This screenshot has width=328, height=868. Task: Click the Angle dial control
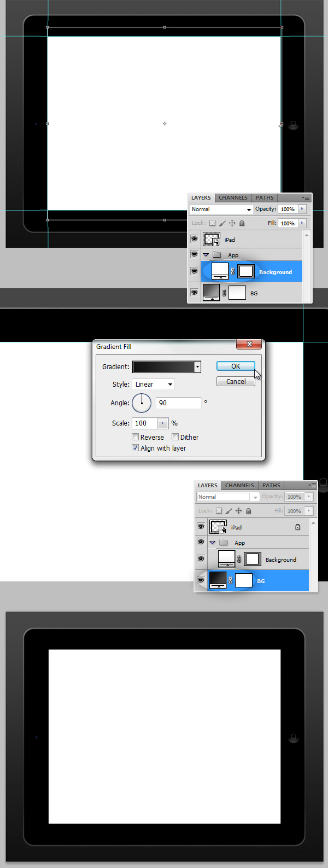[x=142, y=403]
